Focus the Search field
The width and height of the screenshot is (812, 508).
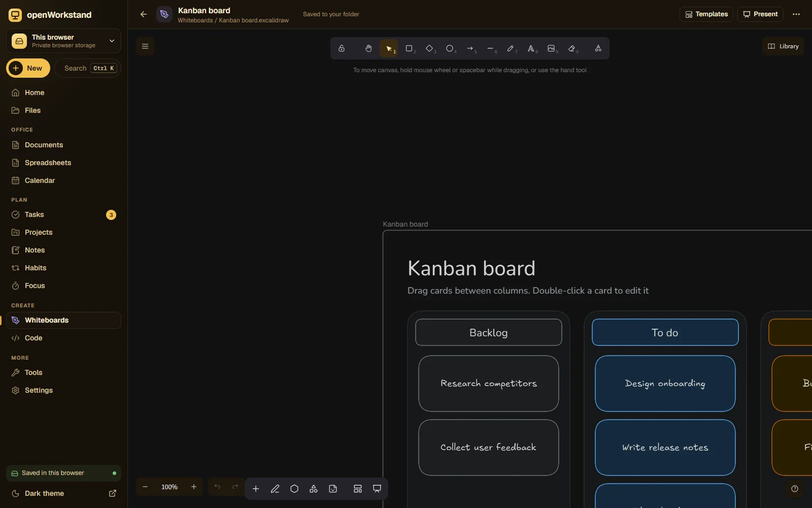pyautogui.click(x=88, y=68)
